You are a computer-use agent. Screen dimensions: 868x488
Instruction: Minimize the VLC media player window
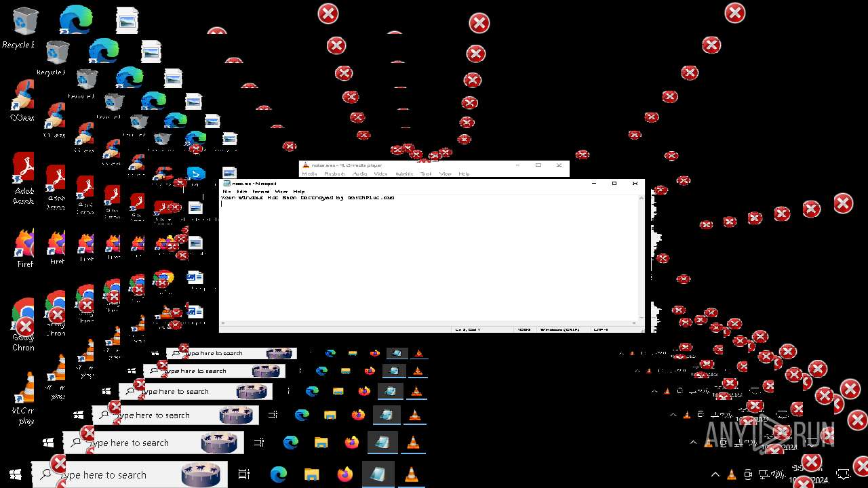tap(518, 165)
